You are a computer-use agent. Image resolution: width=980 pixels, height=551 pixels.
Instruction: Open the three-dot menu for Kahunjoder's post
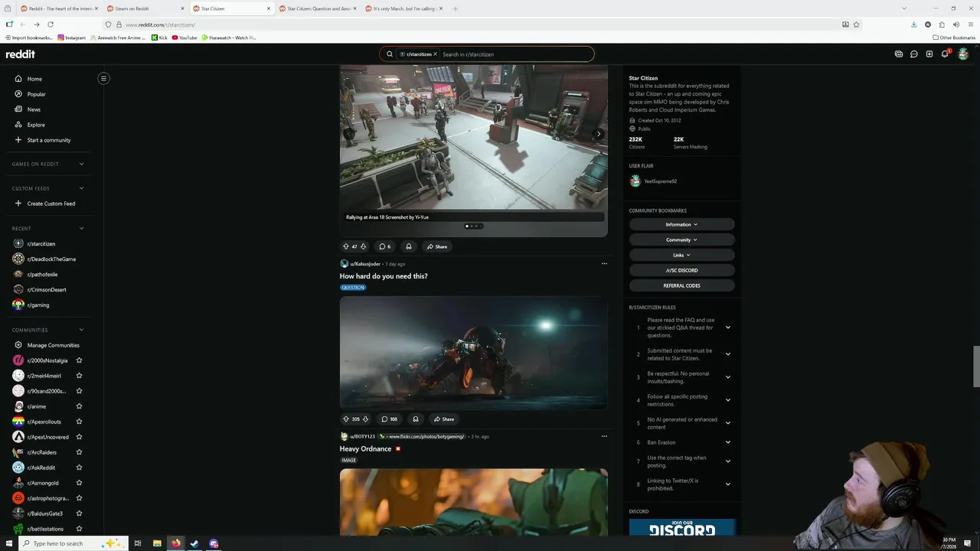click(604, 263)
